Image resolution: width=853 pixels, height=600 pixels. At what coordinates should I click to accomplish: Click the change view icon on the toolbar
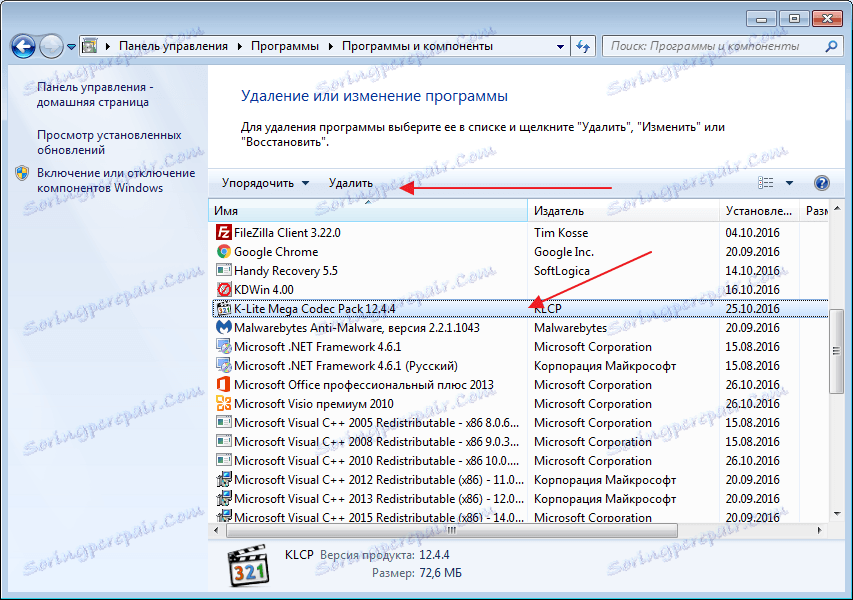[x=766, y=182]
